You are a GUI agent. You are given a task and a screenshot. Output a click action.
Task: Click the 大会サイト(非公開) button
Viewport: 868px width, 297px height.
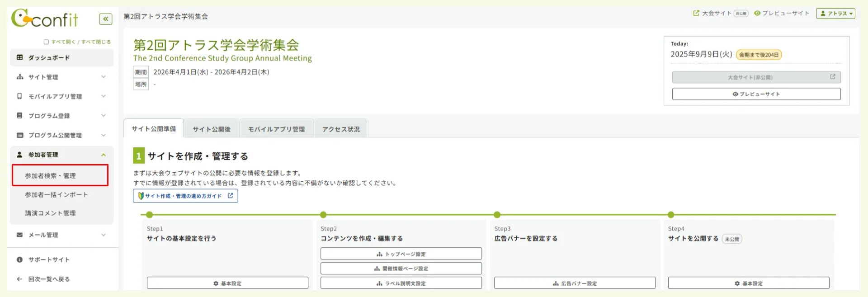(x=756, y=77)
